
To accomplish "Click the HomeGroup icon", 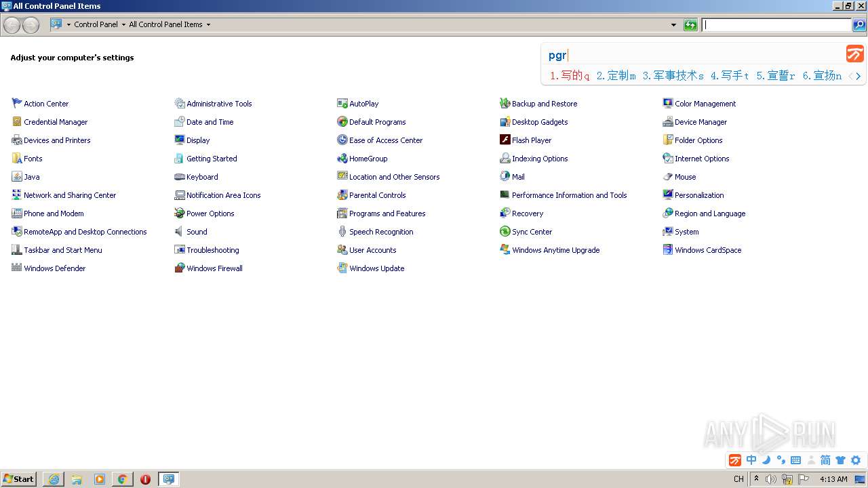I will pos(342,158).
